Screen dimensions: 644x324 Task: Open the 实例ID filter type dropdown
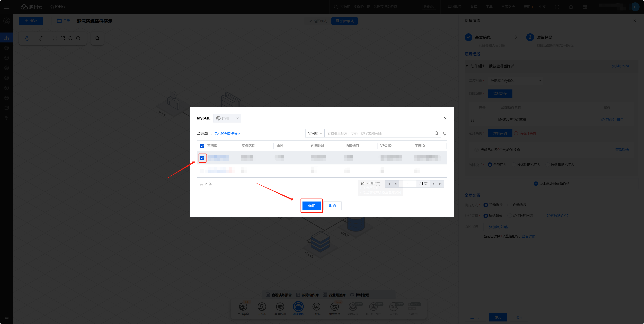click(315, 133)
